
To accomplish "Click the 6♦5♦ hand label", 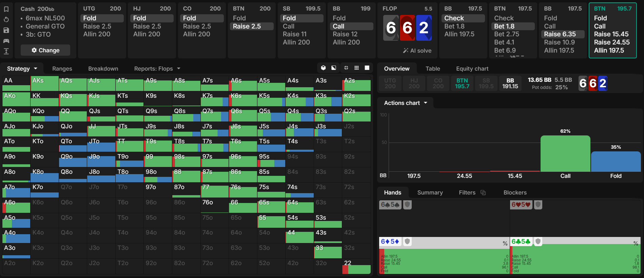I will (390, 241).
